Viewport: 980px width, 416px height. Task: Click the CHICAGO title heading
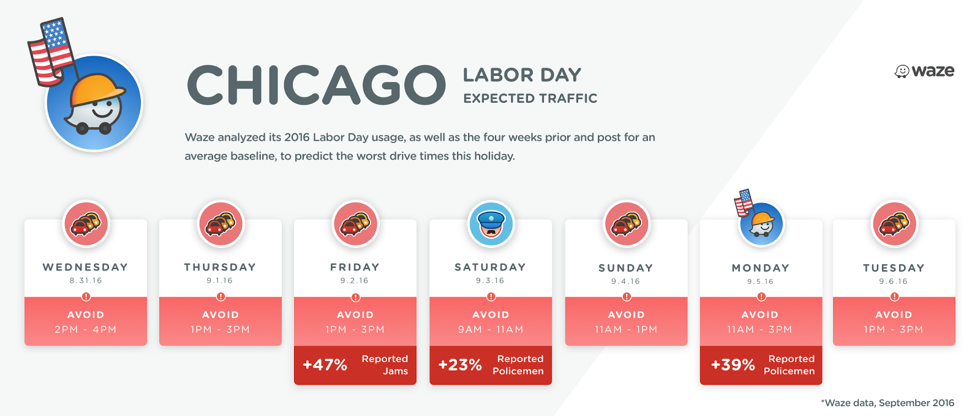click(x=316, y=85)
